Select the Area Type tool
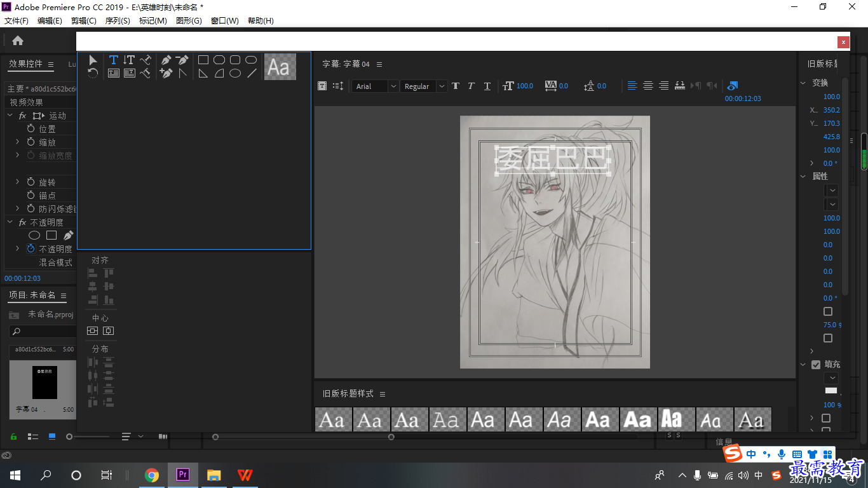This screenshot has height=488, width=868. pyautogui.click(x=113, y=73)
